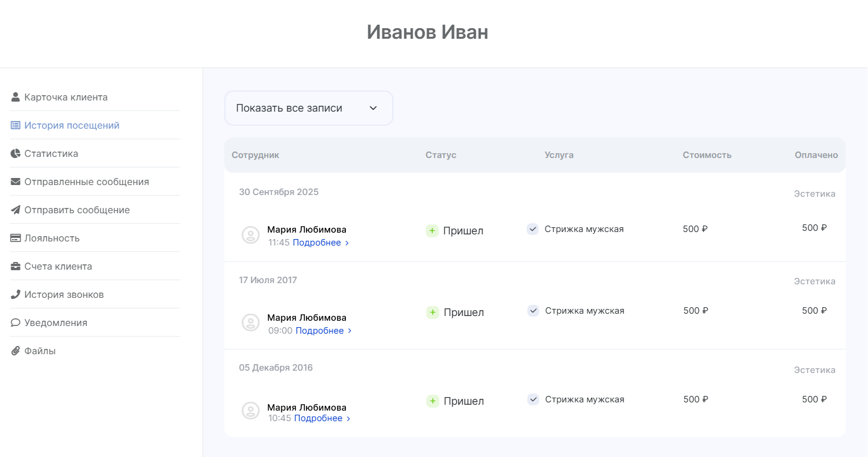This screenshot has height=457, width=868.
Task: Toggle service checkmark for 30 Сентября 2025 visit
Action: 533,229
